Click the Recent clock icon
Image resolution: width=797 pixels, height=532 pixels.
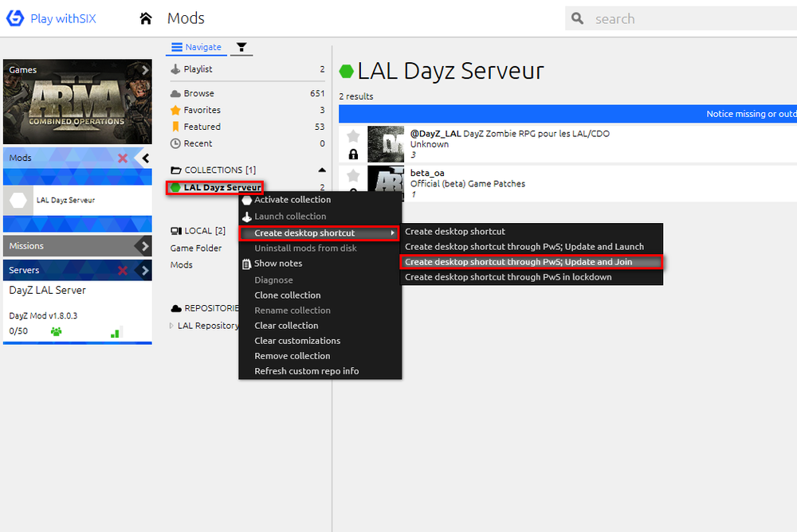[175, 143]
